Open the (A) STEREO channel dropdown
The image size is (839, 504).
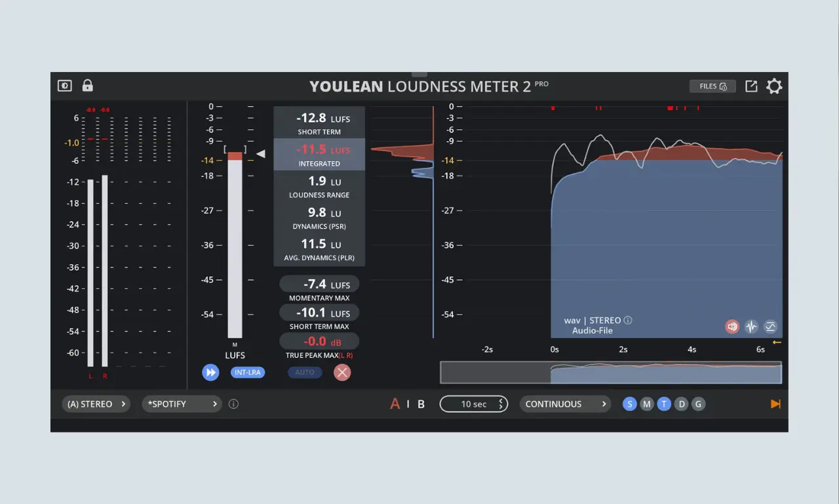[96, 404]
